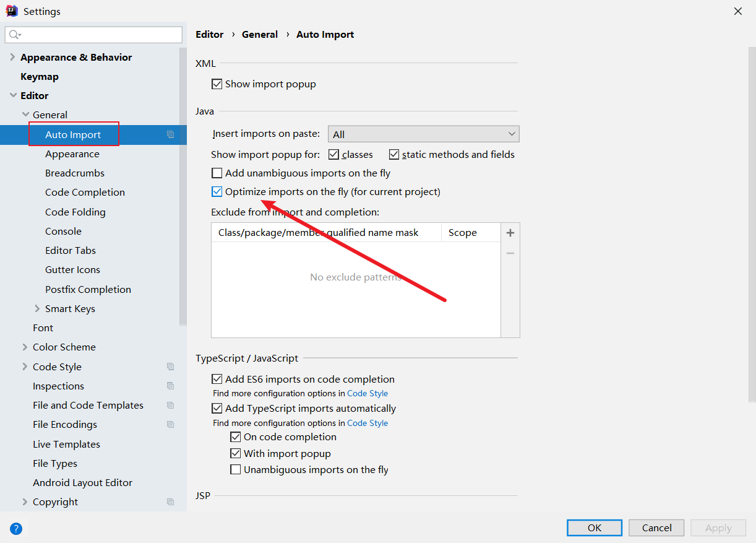756x543 pixels.
Task: Open the Live Templates settings page
Action: [x=66, y=444]
